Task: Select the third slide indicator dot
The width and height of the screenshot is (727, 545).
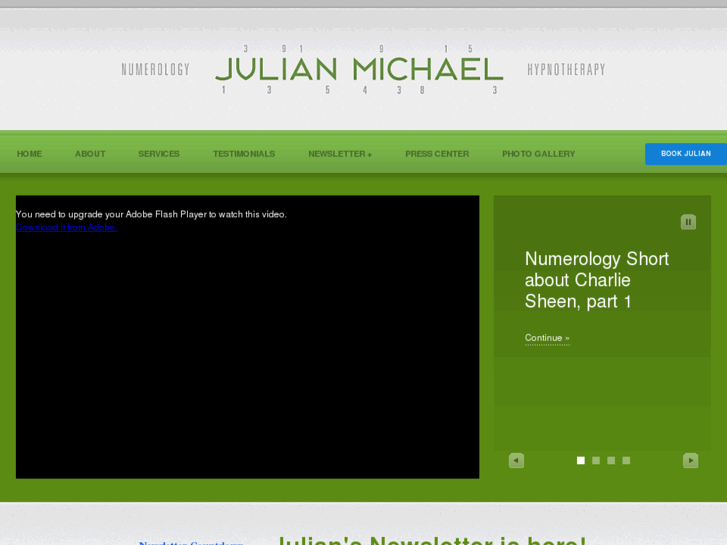Action: [x=611, y=460]
